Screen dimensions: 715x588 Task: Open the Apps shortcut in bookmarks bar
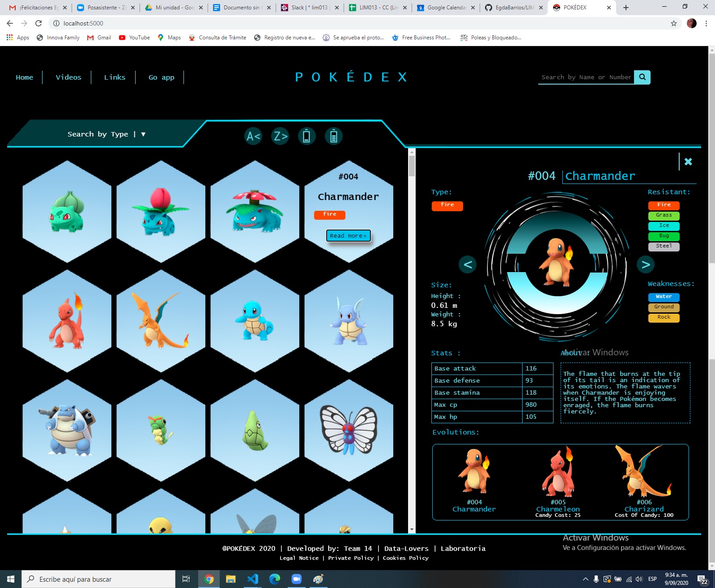click(x=18, y=38)
